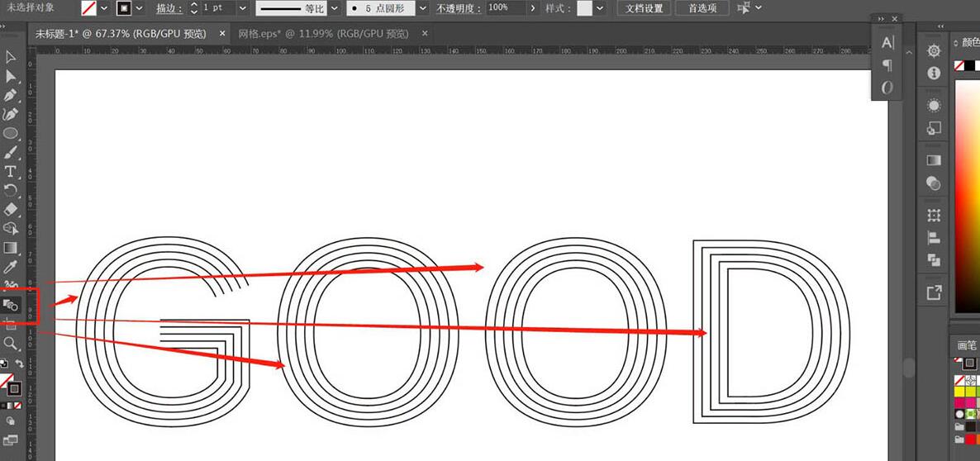Click the vertical canvas scrollbar thumb
The height and width of the screenshot is (461, 980).
point(907,368)
